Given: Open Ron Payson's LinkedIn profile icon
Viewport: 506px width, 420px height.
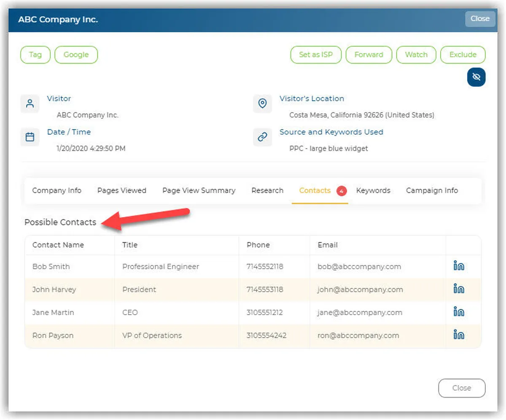Looking at the screenshot, I should point(459,335).
